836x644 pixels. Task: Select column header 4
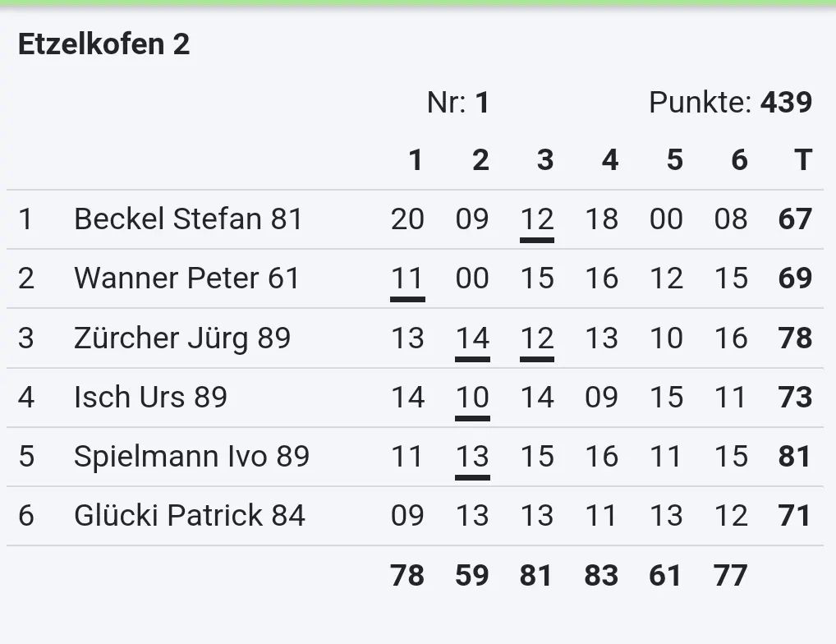609,160
